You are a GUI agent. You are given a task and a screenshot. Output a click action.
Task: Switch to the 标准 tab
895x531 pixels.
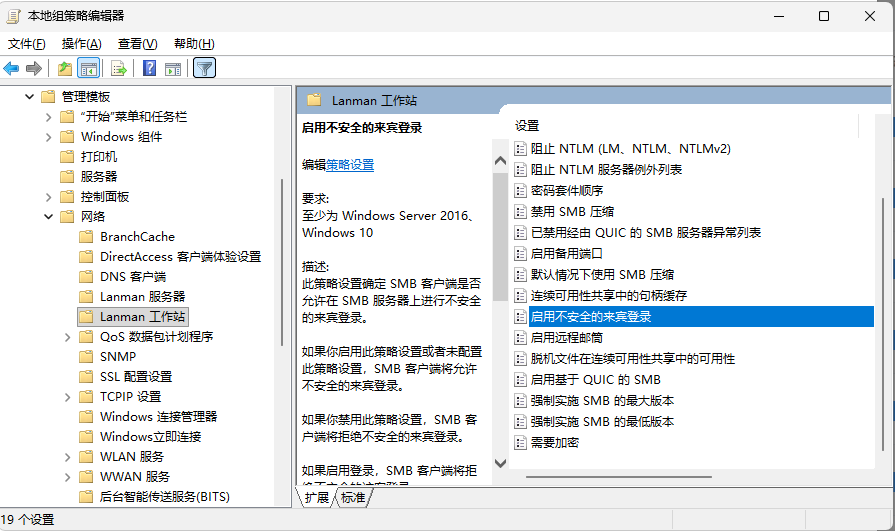(353, 497)
